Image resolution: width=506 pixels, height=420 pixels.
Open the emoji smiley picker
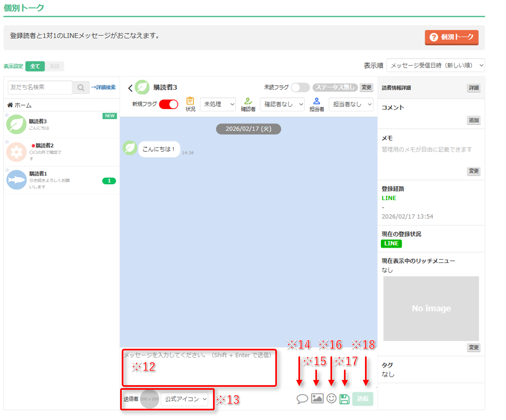tap(331, 398)
